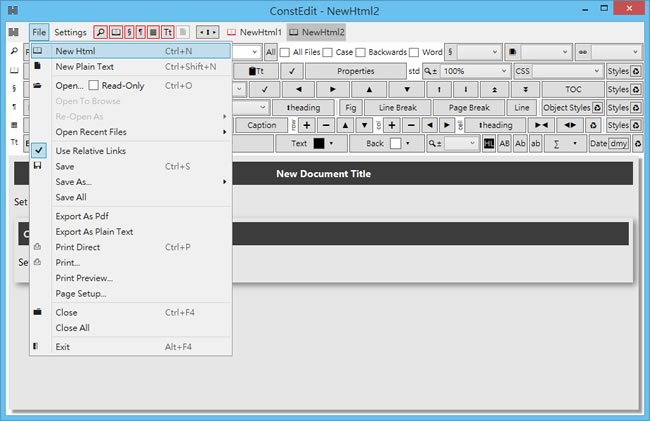The image size is (650, 421).
Task: Toggle the document toolbar book button
Action: (x=116, y=32)
